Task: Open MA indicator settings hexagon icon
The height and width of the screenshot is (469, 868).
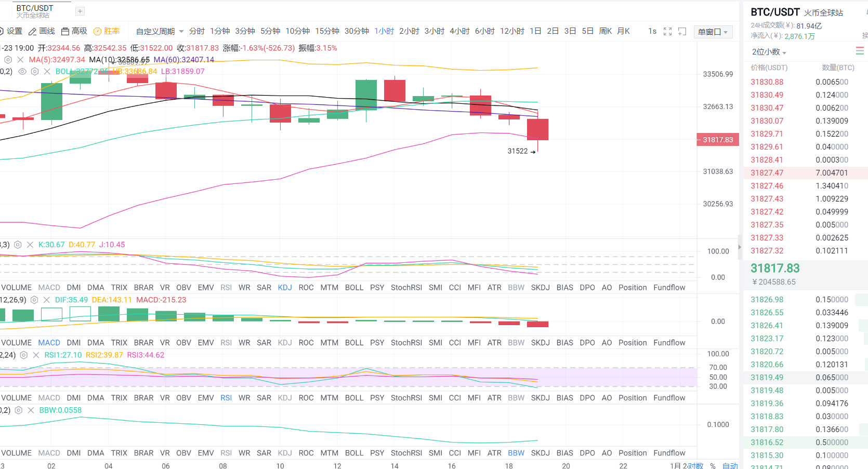Action: pos(8,60)
